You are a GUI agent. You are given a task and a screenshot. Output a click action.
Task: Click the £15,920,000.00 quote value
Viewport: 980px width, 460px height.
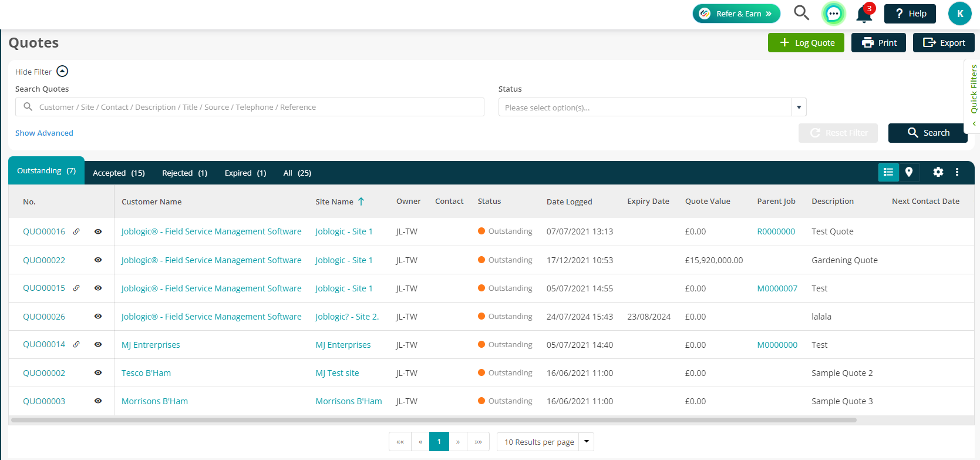714,260
